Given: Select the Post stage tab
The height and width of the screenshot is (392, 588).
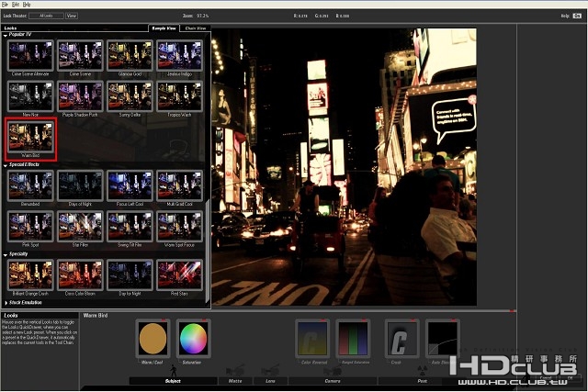Looking at the screenshot, I should click(x=422, y=381).
